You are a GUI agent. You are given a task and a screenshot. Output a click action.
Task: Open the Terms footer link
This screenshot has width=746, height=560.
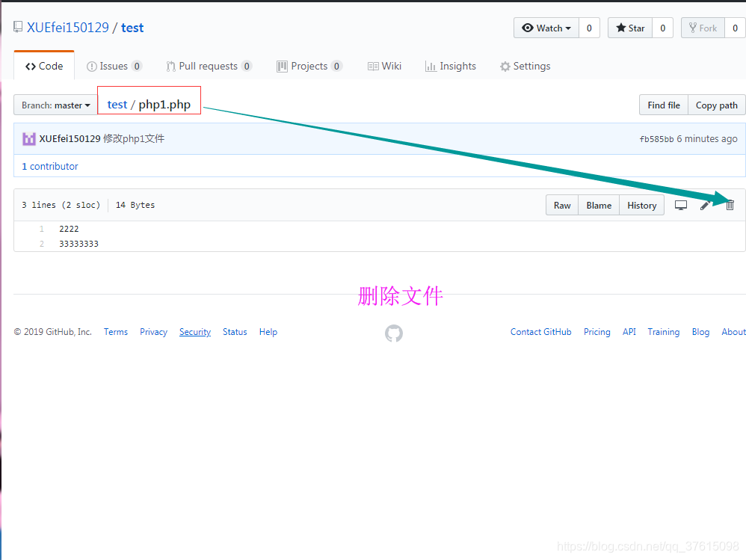coord(116,332)
